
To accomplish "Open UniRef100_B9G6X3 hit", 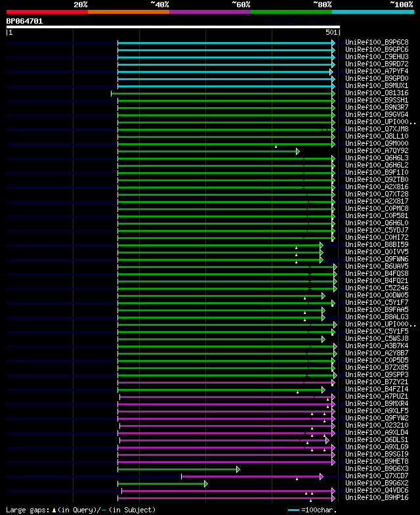I will 377,469.
